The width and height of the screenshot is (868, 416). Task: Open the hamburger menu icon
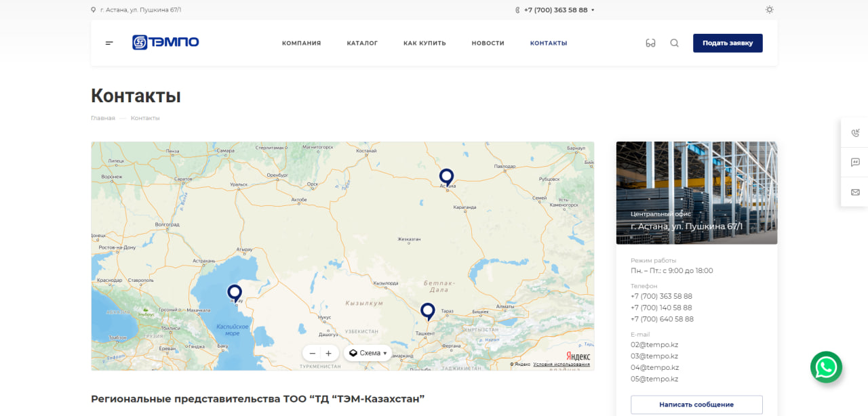pyautogui.click(x=109, y=43)
